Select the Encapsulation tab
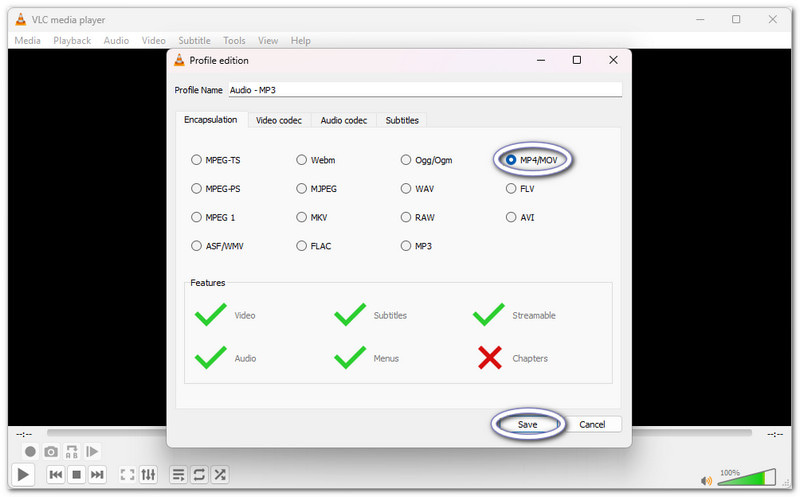Image resolution: width=800 pixels, height=497 pixels. pos(211,120)
